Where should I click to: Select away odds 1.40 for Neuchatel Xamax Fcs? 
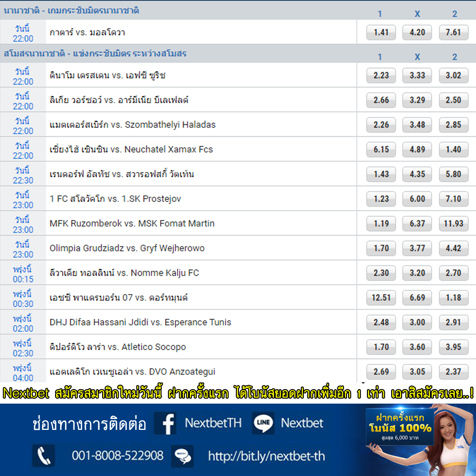pos(453,149)
